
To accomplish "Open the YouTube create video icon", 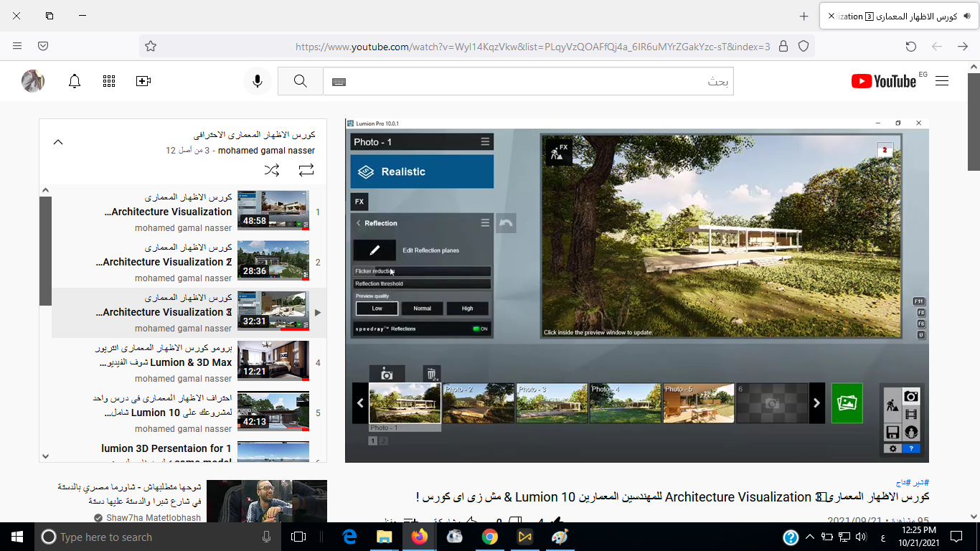I will (x=143, y=81).
